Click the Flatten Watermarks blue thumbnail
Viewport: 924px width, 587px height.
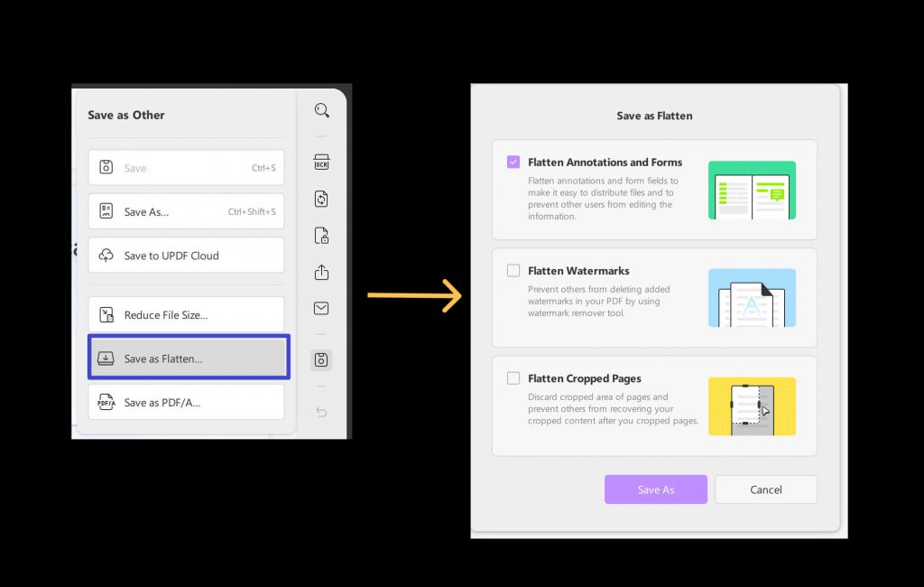click(x=752, y=298)
